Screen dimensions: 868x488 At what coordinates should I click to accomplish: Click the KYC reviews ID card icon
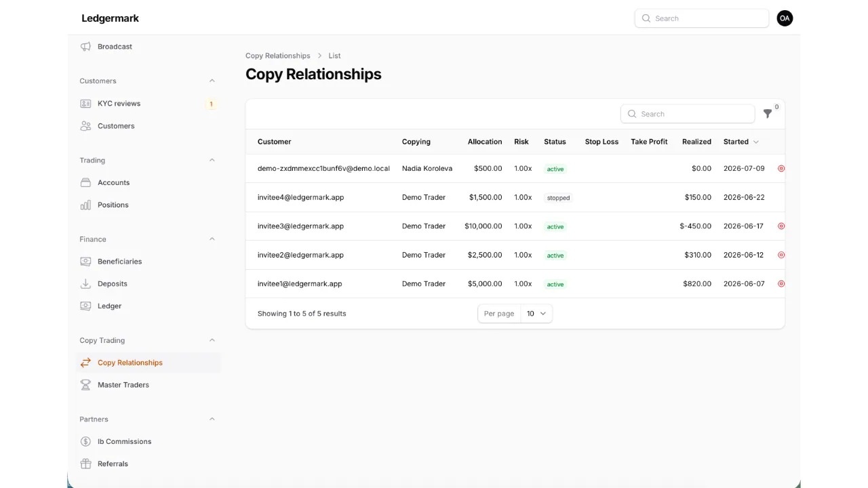pyautogui.click(x=85, y=104)
